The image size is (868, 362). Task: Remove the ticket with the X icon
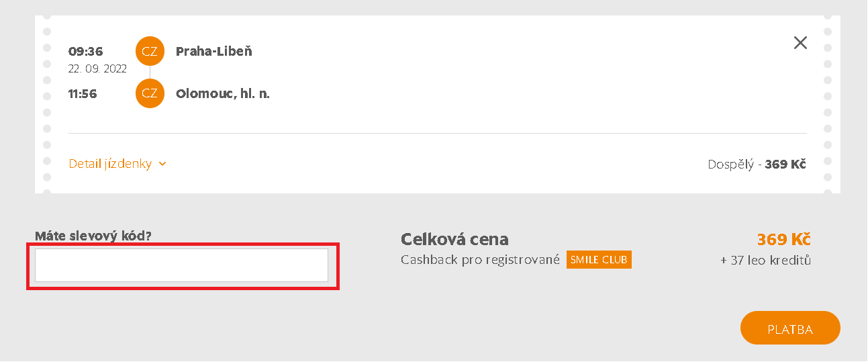(800, 43)
